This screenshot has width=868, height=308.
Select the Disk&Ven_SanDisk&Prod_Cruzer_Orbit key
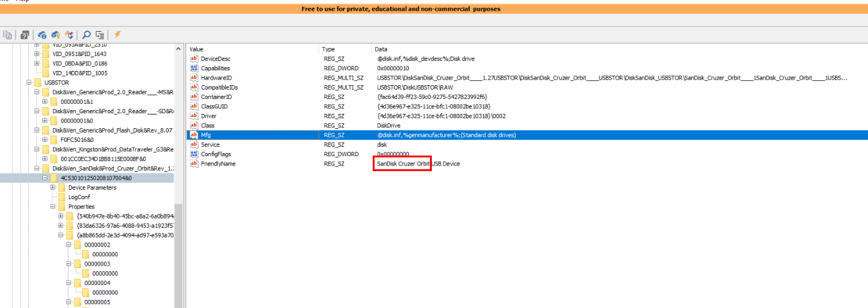click(x=112, y=169)
